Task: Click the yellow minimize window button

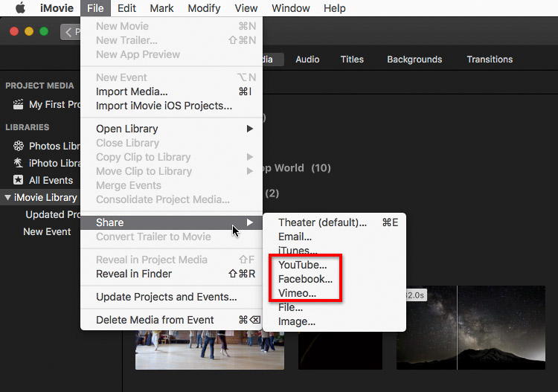Action: tap(29, 31)
